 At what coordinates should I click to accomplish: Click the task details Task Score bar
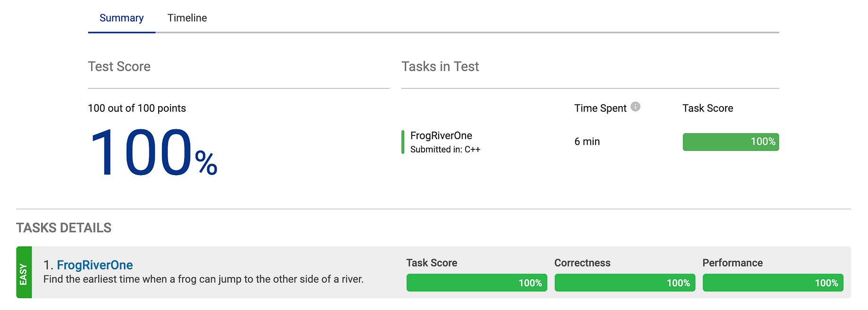pyautogui.click(x=477, y=283)
